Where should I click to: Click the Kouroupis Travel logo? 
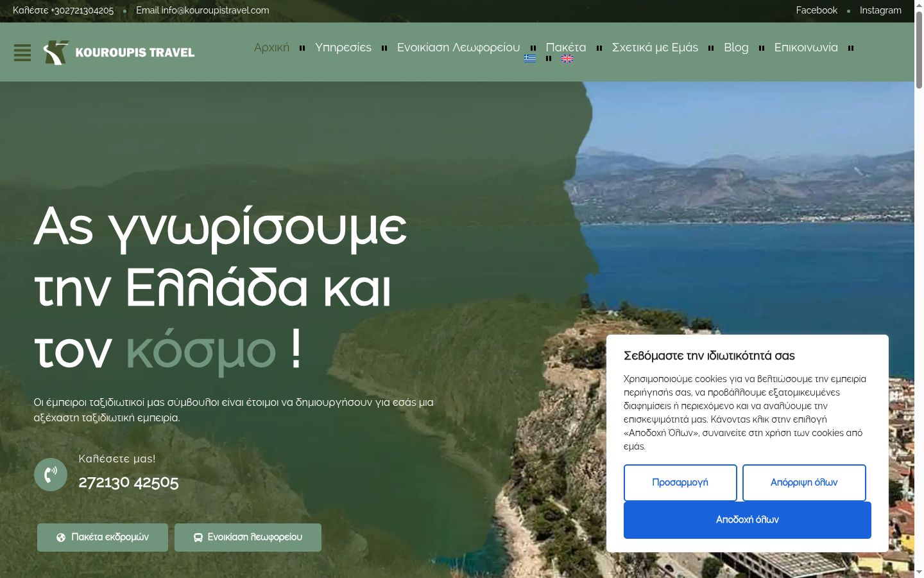[x=119, y=53]
